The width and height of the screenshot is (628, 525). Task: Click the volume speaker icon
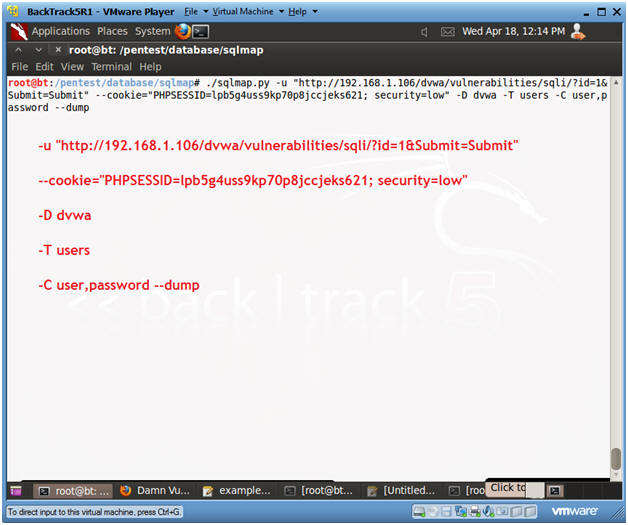point(424,32)
